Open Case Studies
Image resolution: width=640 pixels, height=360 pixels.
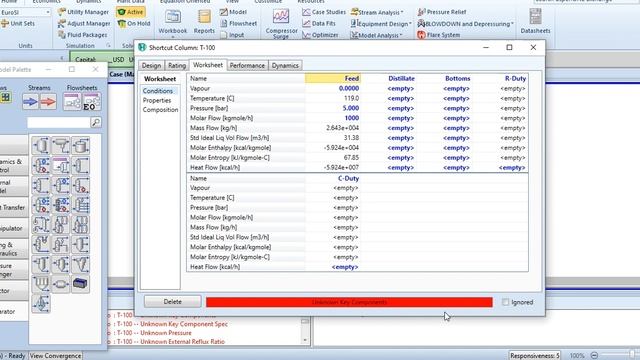[324, 12]
